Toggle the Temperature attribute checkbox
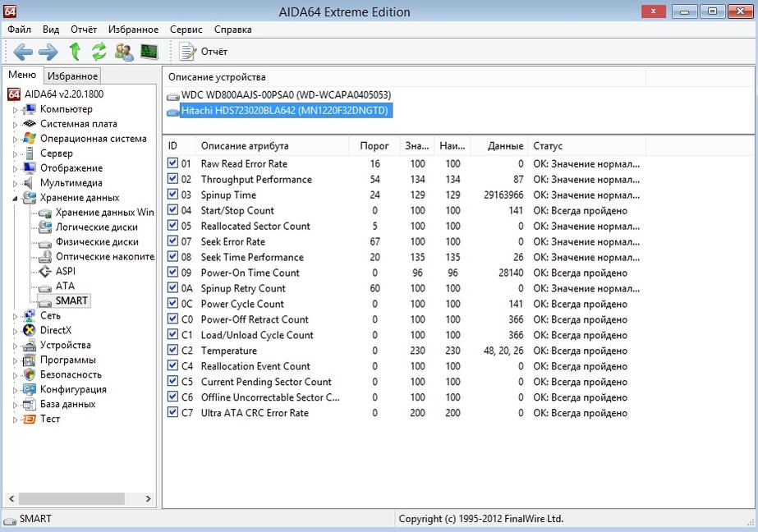The image size is (758, 532). pos(172,350)
